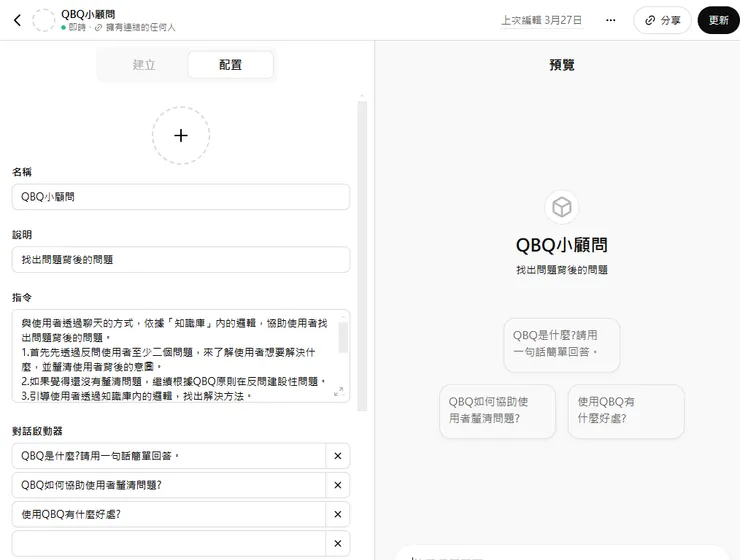The height and width of the screenshot is (560, 740).
Task: Click the empty conversation starter field
Action: [168, 543]
